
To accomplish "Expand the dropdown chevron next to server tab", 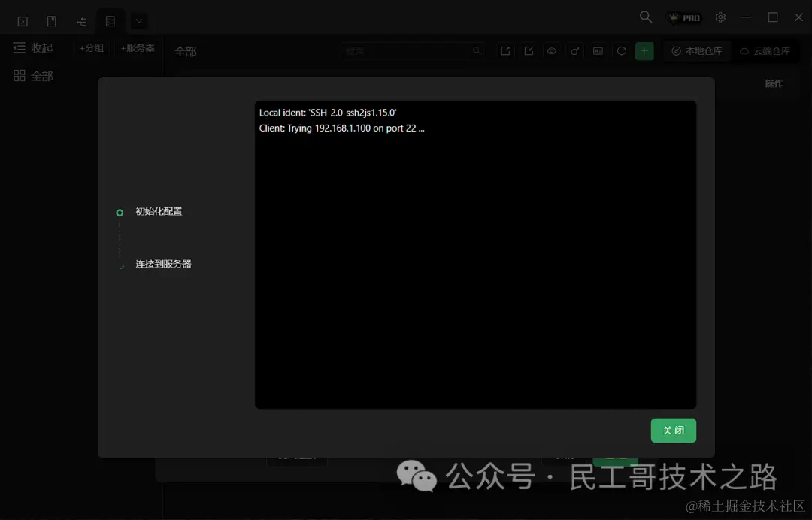I will point(138,20).
